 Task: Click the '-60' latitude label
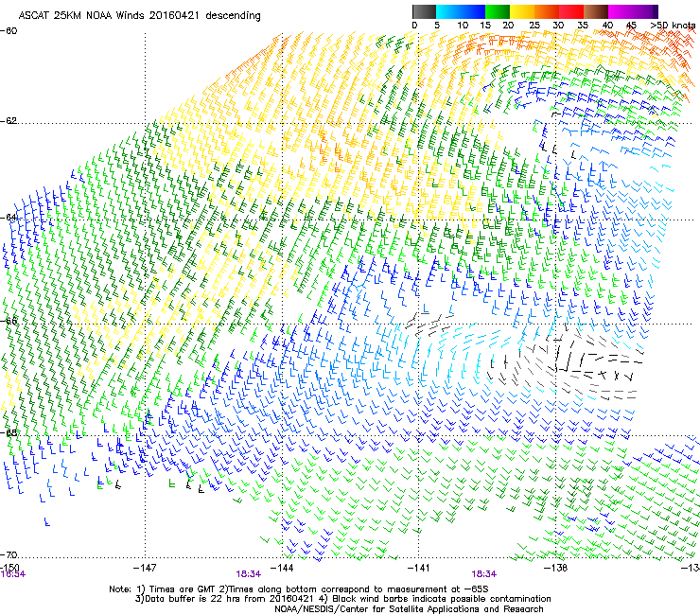point(9,31)
